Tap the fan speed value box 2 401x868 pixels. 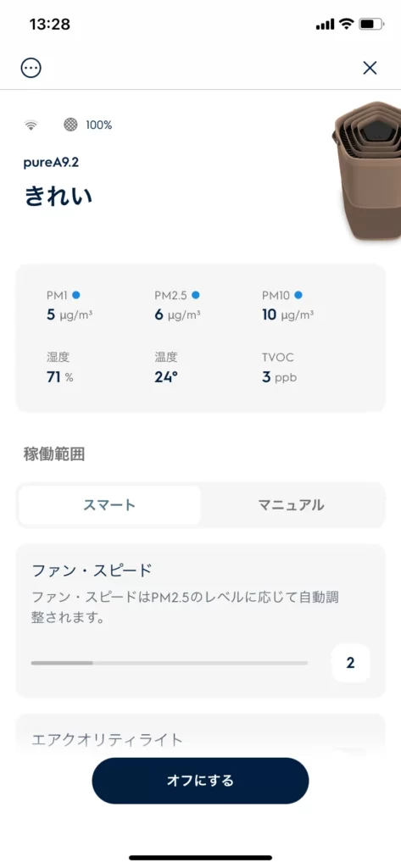click(x=351, y=663)
